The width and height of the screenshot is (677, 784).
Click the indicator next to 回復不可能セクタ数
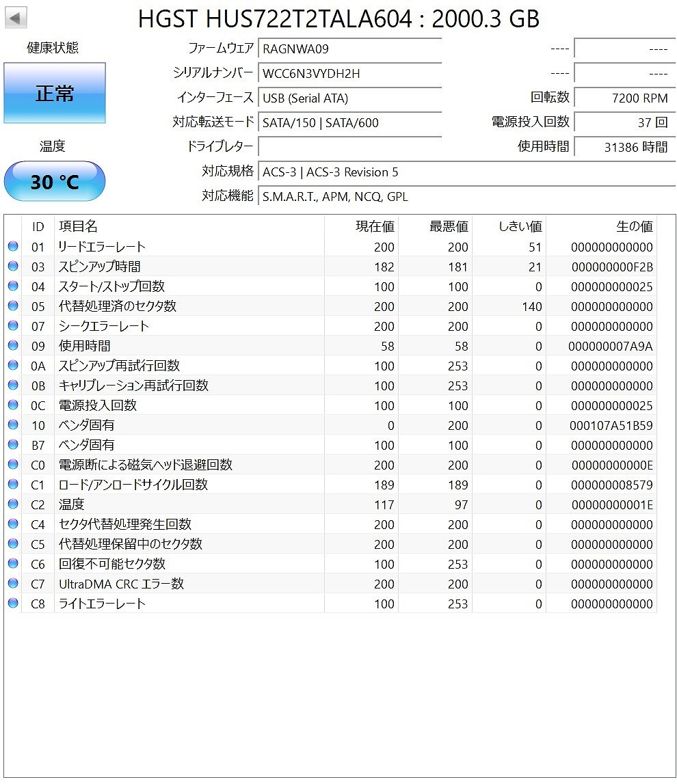point(14,564)
